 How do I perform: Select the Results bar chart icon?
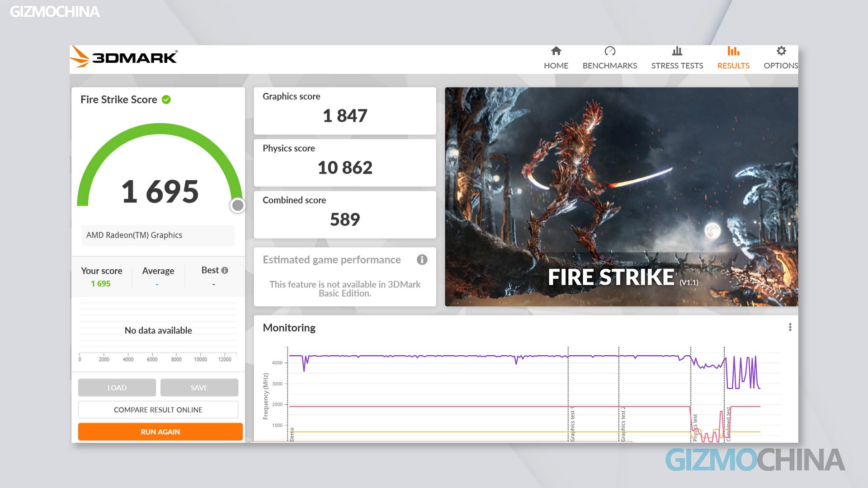[x=733, y=51]
